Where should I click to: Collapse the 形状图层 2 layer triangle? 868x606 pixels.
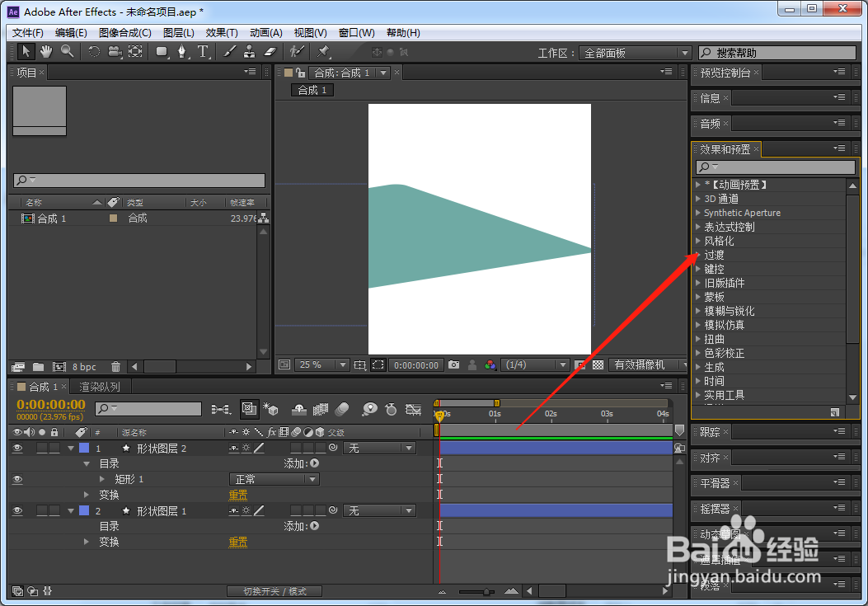tap(71, 449)
